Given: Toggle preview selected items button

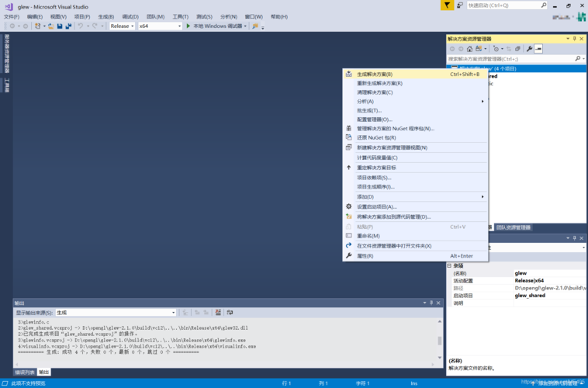Looking at the screenshot, I should click(x=538, y=49).
